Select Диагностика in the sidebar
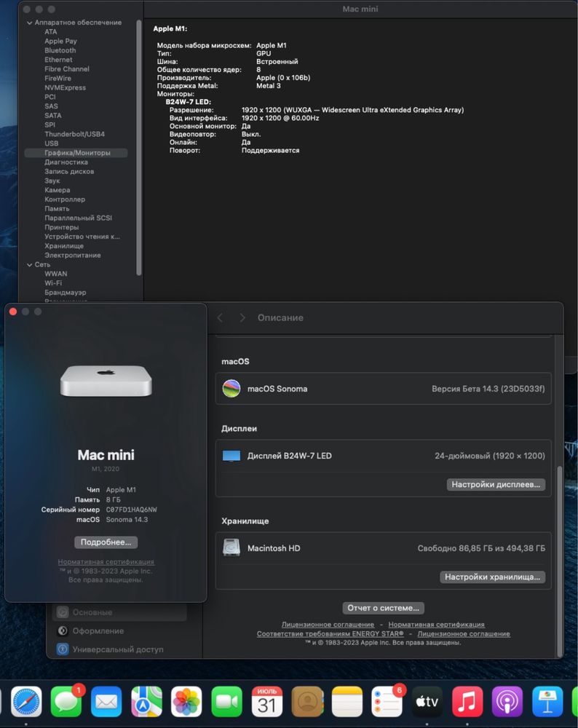This screenshot has height=728, width=578. [66, 162]
